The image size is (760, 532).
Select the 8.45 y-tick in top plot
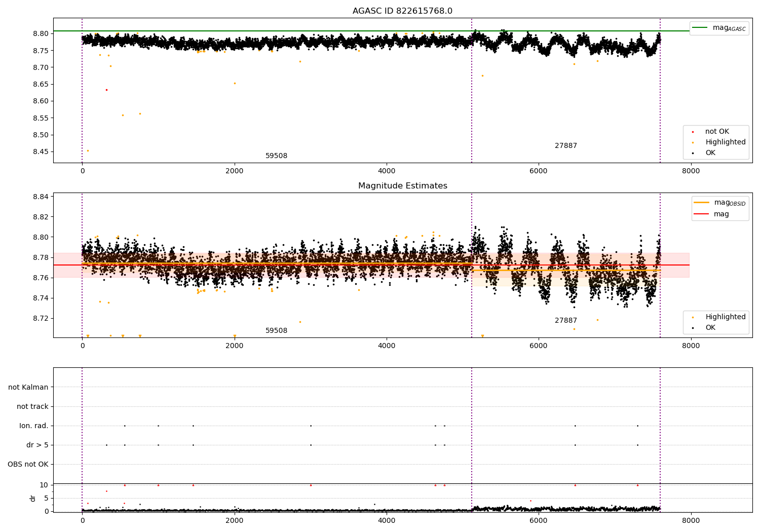[x=41, y=152]
